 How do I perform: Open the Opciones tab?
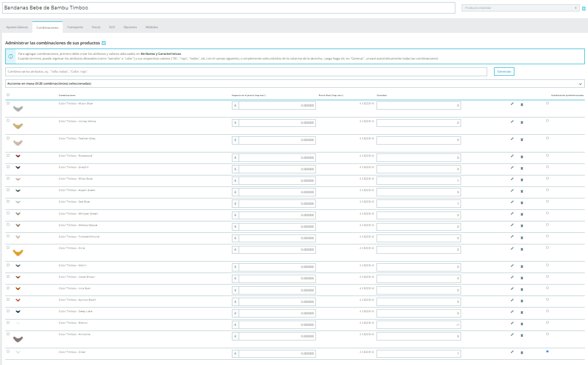click(130, 27)
